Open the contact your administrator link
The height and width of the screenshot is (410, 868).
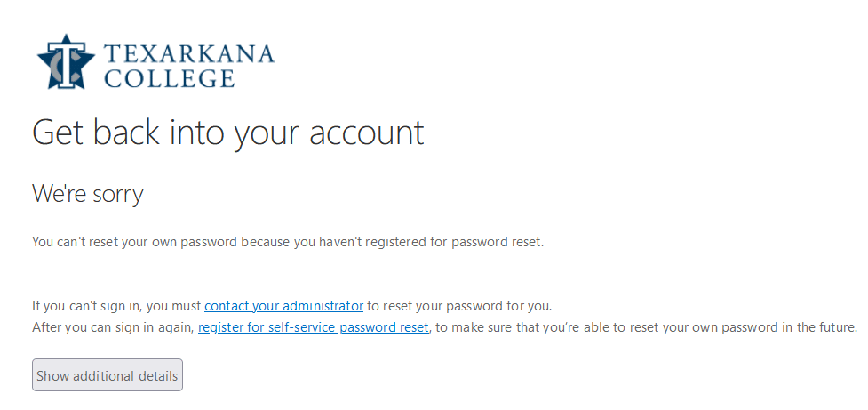pyautogui.click(x=284, y=306)
